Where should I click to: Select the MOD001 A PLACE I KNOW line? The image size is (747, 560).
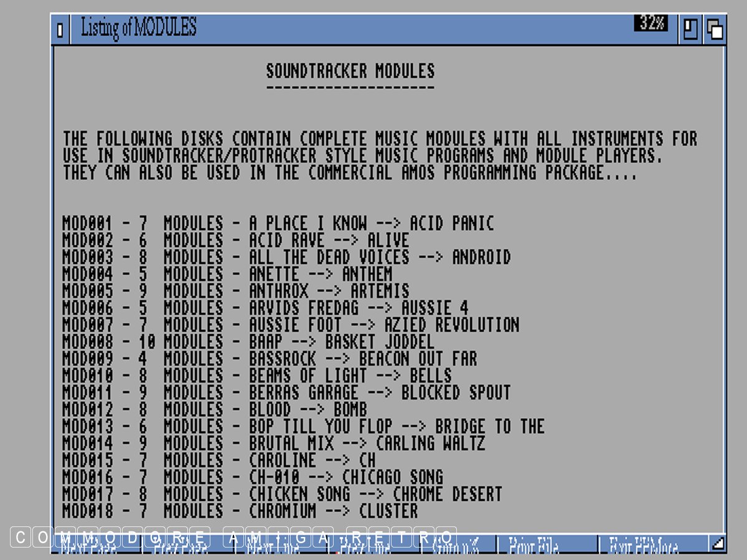point(278,223)
